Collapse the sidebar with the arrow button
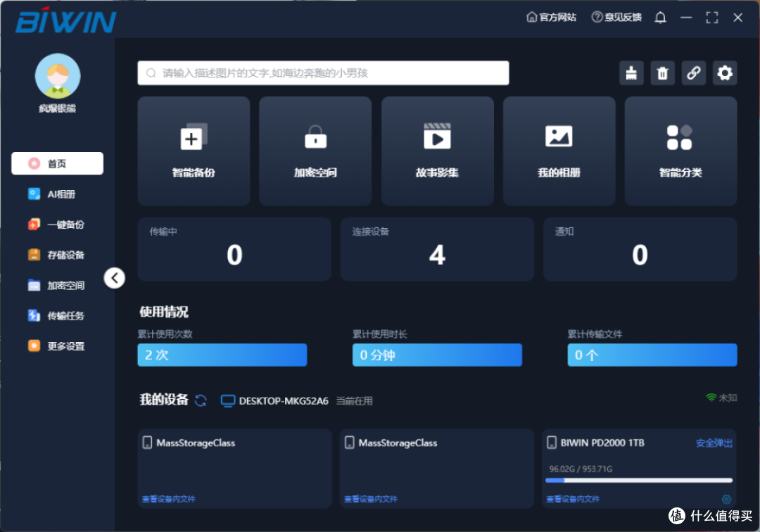This screenshot has width=760, height=532. coord(115,278)
